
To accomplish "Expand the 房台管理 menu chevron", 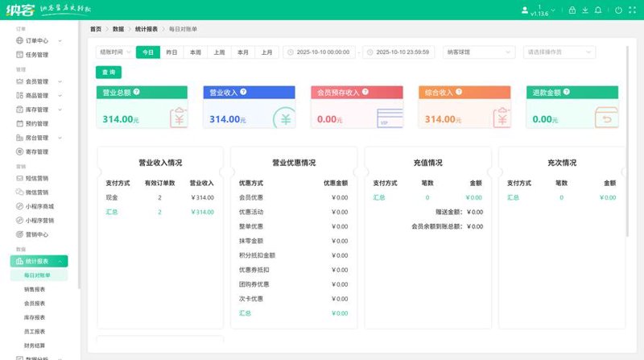I will click(60, 138).
